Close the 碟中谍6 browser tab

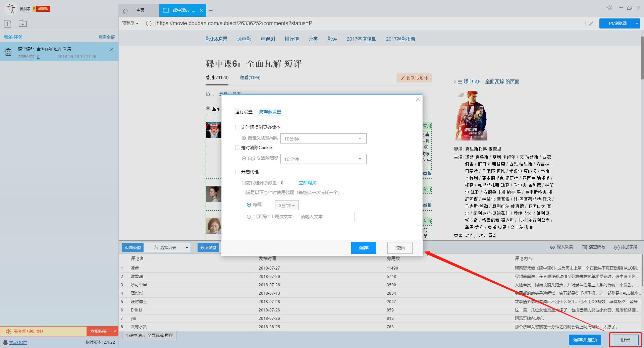(x=201, y=10)
